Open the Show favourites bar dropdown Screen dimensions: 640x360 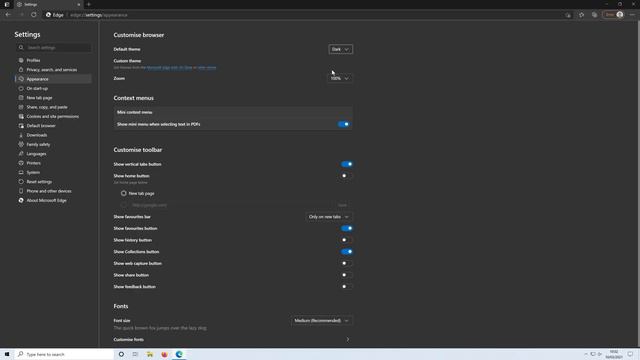tap(329, 217)
